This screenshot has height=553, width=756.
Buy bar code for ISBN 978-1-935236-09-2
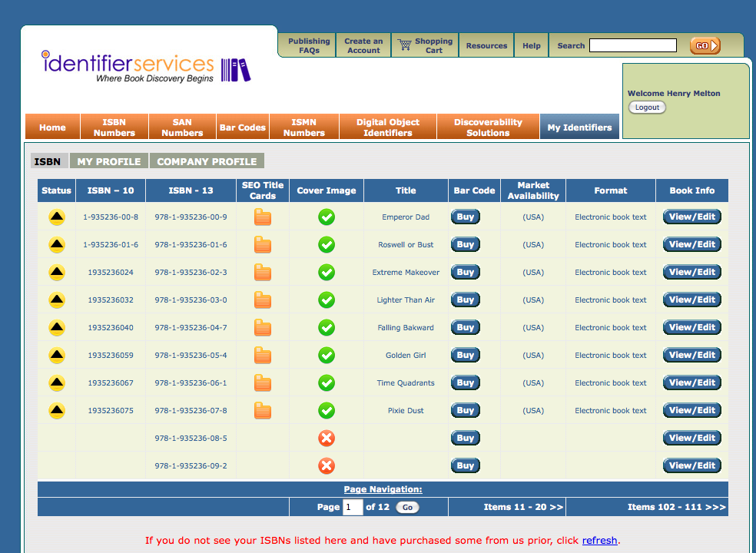466,465
